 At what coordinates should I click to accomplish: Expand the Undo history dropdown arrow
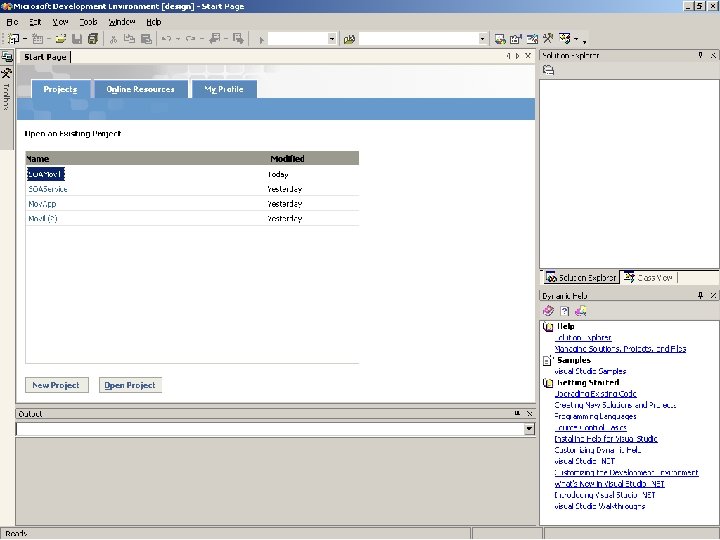pyautogui.click(x=178, y=39)
